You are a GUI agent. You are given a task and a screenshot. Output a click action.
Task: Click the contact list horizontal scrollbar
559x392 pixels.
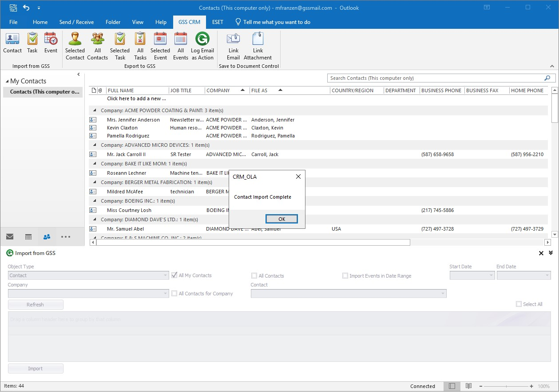click(x=253, y=242)
